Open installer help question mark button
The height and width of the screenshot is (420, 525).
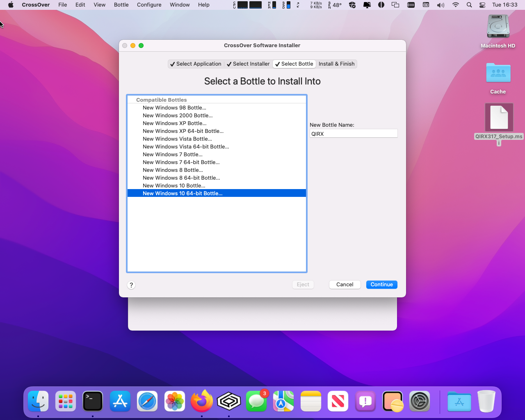tap(131, 285)
